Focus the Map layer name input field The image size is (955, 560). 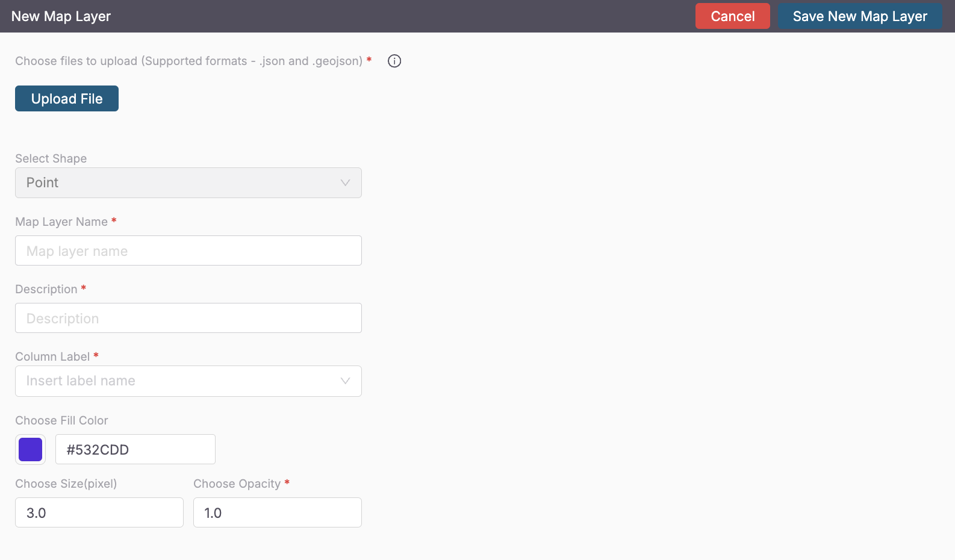[x=188, y=251]
